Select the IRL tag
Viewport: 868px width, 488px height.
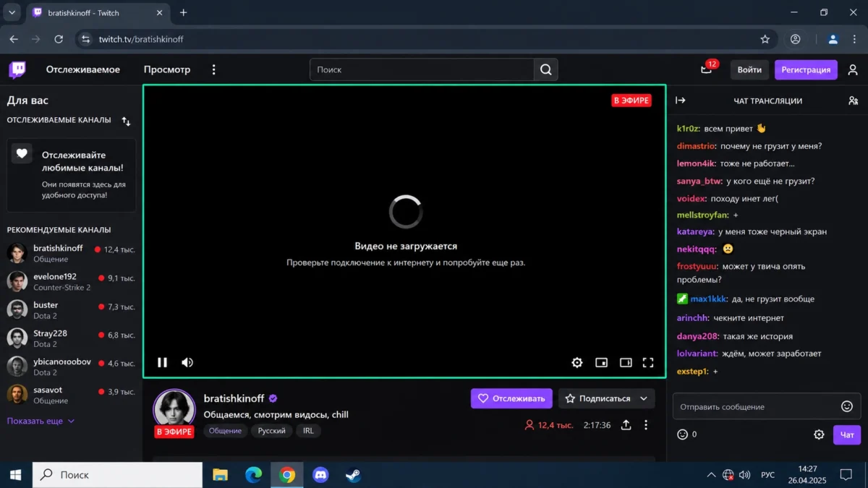point(308,430)
